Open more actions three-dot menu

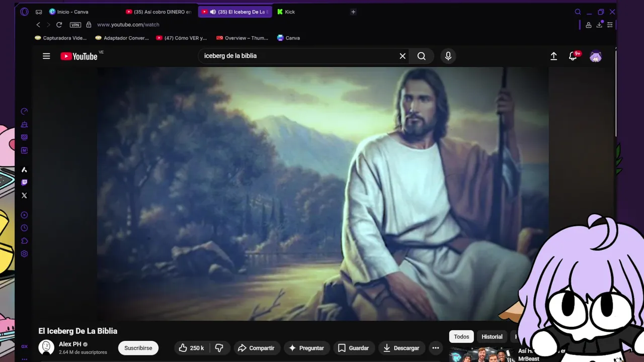tap(436, 348)
